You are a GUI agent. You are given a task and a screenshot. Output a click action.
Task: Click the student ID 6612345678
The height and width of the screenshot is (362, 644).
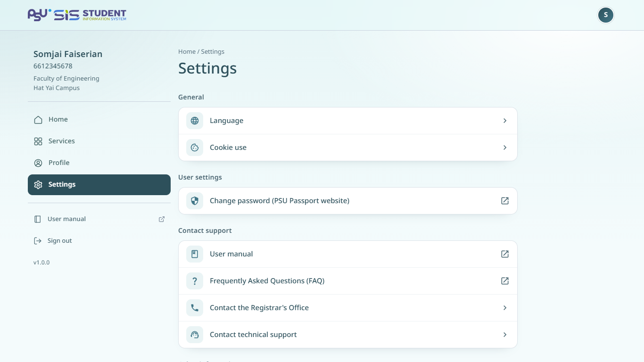tap(53, 66)
